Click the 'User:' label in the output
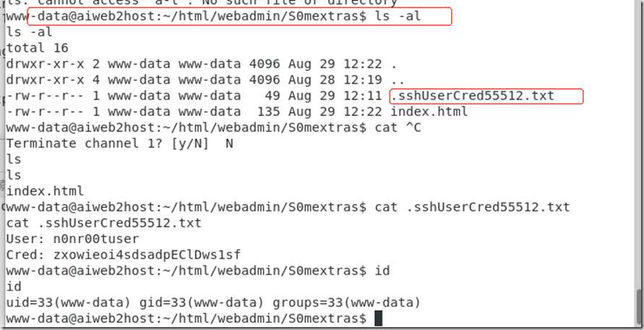Image resolution: width=644 pixels, height=330 pixels. [25, 239]
